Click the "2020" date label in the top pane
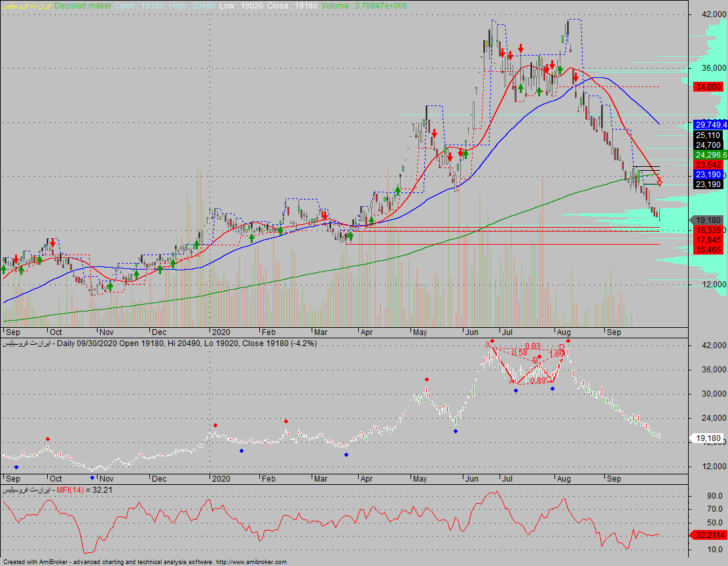Viewport: 728px width, 566px height. point(221,332)
